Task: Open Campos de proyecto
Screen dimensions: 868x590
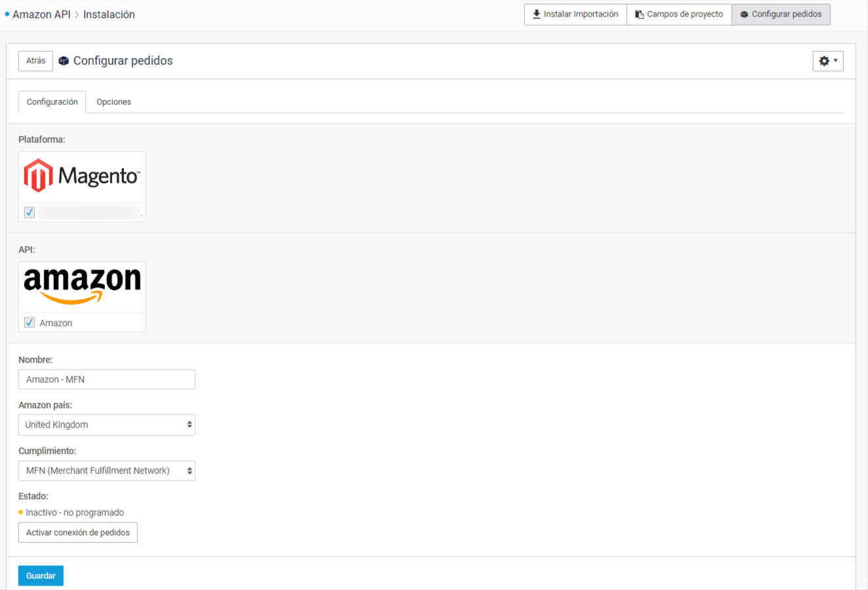Action: click(679, 14)
